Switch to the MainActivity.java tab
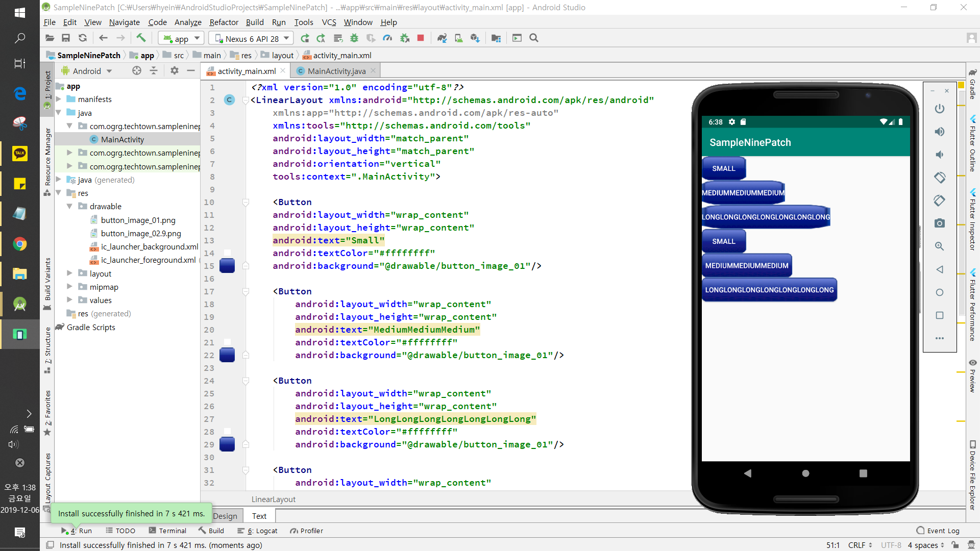This screenshot has width=980, height=551. click(x=336, y=71)
